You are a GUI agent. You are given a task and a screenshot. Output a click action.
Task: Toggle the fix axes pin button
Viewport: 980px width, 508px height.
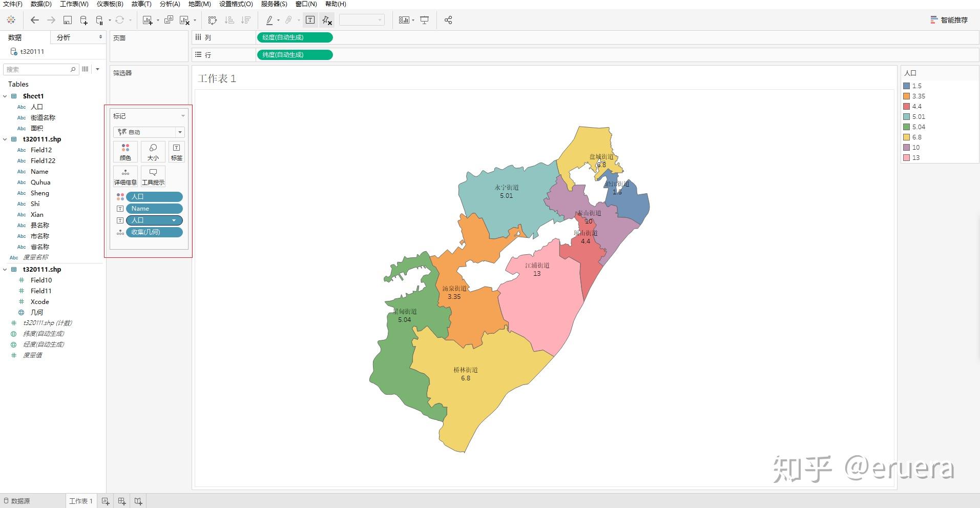click(x=327, y=20)
